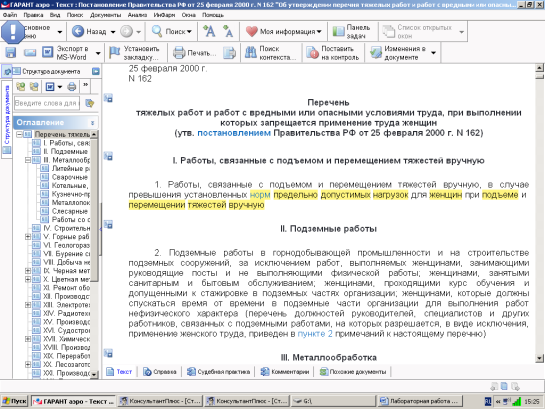Increase document font size
The image size is (545, 409).
209,31
